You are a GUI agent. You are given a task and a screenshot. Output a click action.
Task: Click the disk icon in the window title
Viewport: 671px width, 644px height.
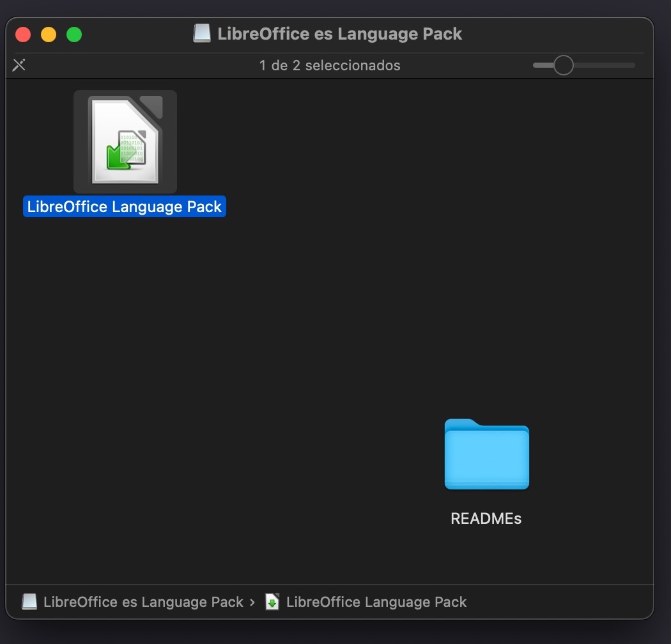point(201,33)
